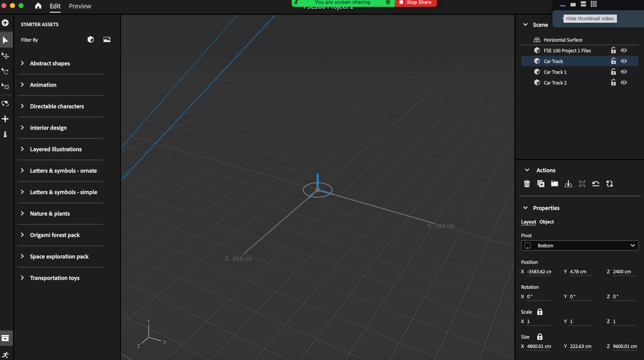644x360 pixels.
Task: Select the Orbit camera tool
Action: 5,103
